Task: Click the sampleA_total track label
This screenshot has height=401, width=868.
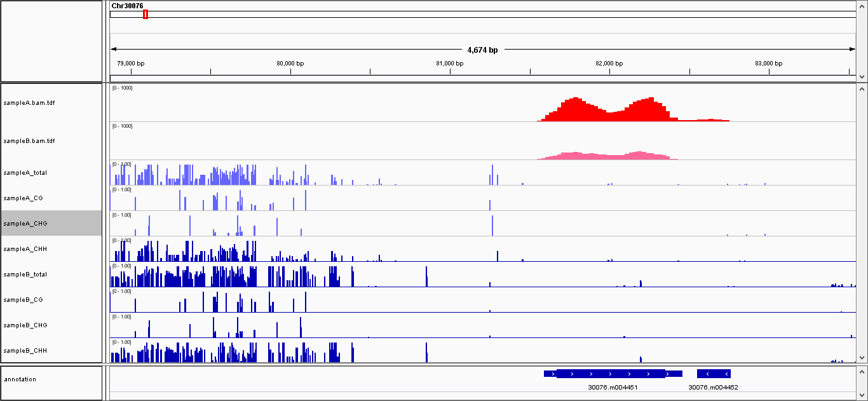Action: coord(25,173)
